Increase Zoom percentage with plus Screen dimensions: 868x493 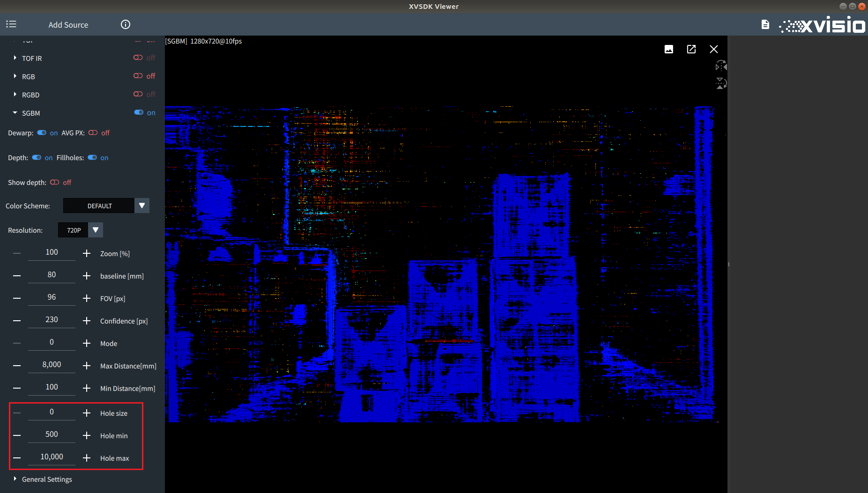[x=87, y=253]
